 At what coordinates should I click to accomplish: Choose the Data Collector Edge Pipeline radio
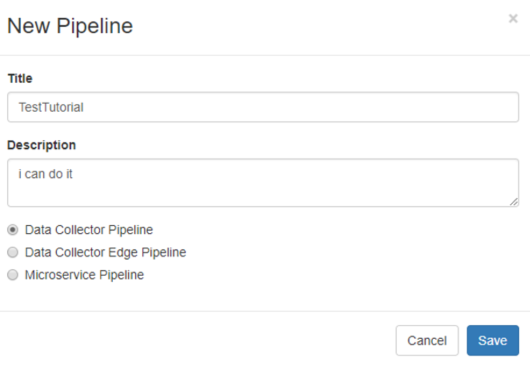coord(13,252)
